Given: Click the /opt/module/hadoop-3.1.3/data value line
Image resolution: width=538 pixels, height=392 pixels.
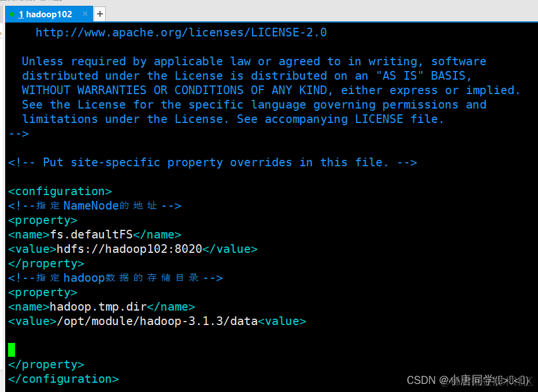Looking at the screenshot, I should [157, 321].
